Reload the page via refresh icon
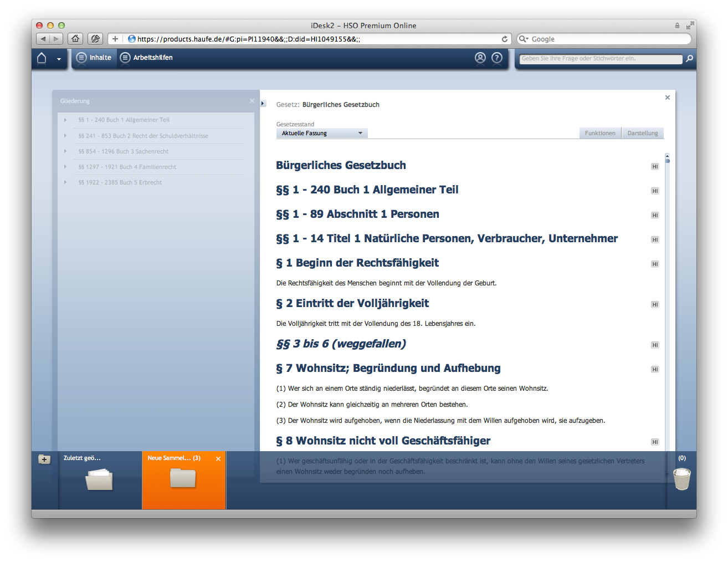The image size is (728, 562). point(505,39)
